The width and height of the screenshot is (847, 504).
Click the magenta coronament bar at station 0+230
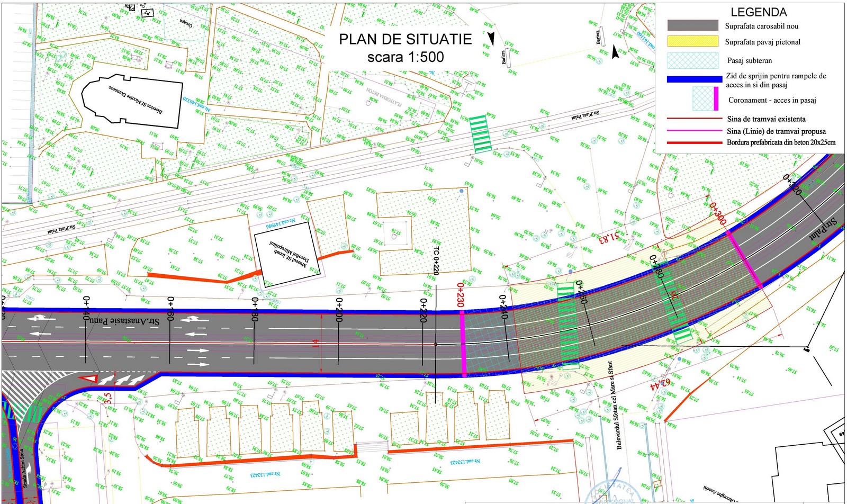[x=464, y=343]
